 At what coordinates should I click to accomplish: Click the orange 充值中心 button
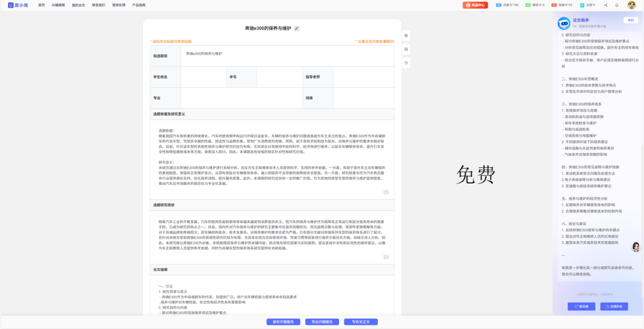pos(475,5)
